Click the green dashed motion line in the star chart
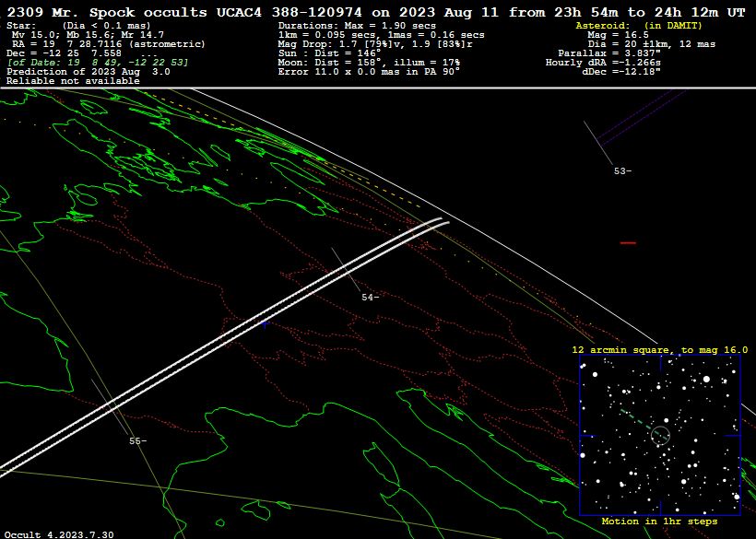Viewport: 756px width, 539px height. 644,424
